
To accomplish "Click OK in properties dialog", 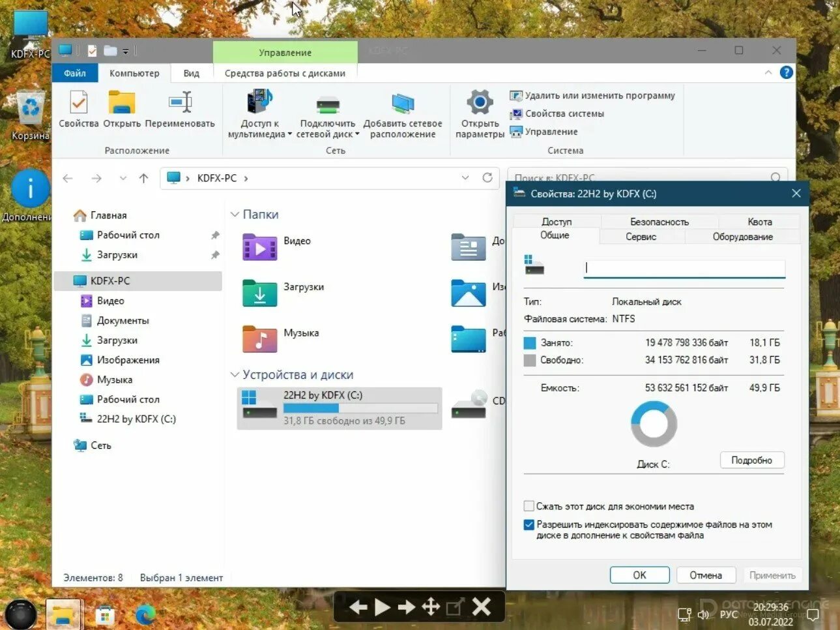I will [639, 575].
